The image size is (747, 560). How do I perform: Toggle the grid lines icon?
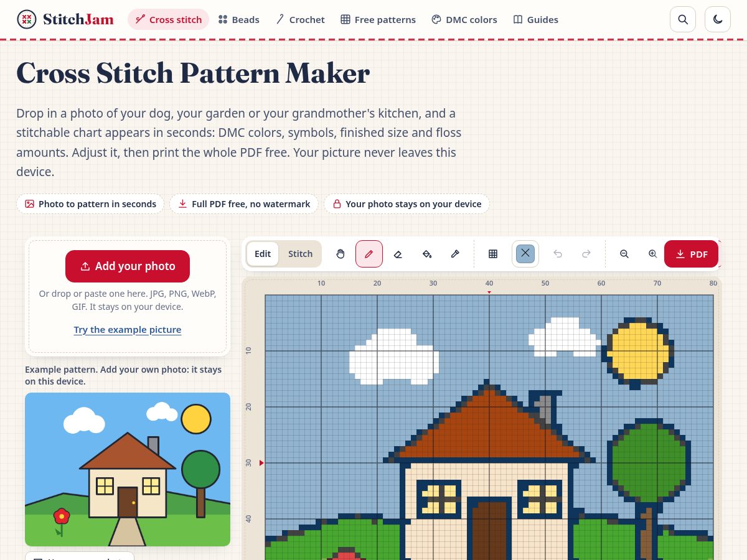pos(493,254)
